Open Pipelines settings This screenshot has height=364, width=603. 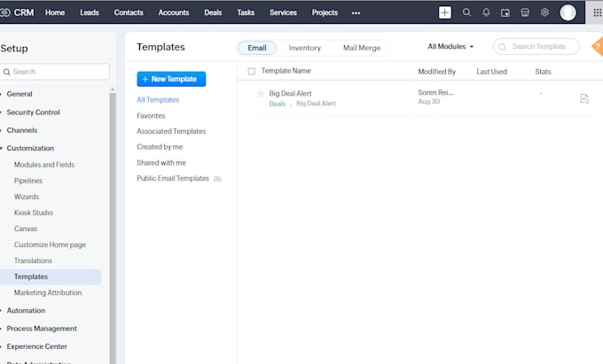[28, 181]
